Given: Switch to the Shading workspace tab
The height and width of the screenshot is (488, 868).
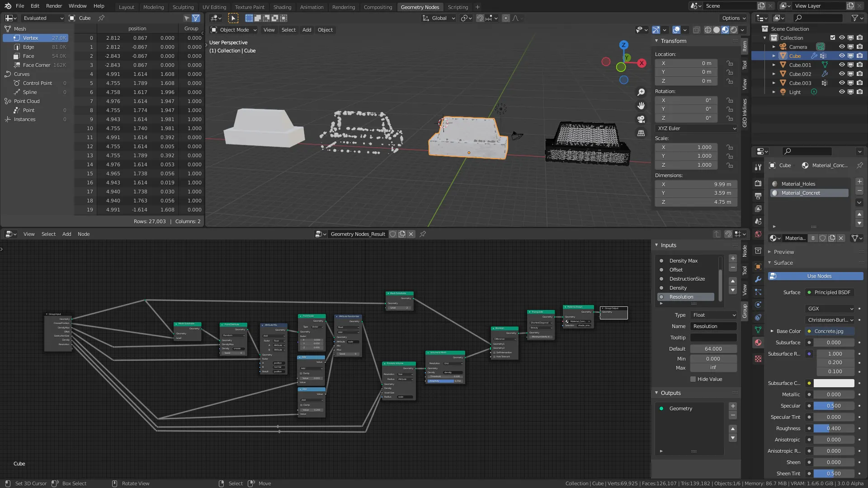Looking at the screenshot, I should coord(282,7).
